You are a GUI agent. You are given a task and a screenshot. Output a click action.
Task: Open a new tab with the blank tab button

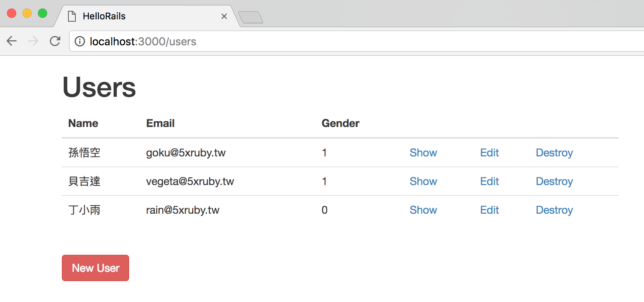pos(250,17)
